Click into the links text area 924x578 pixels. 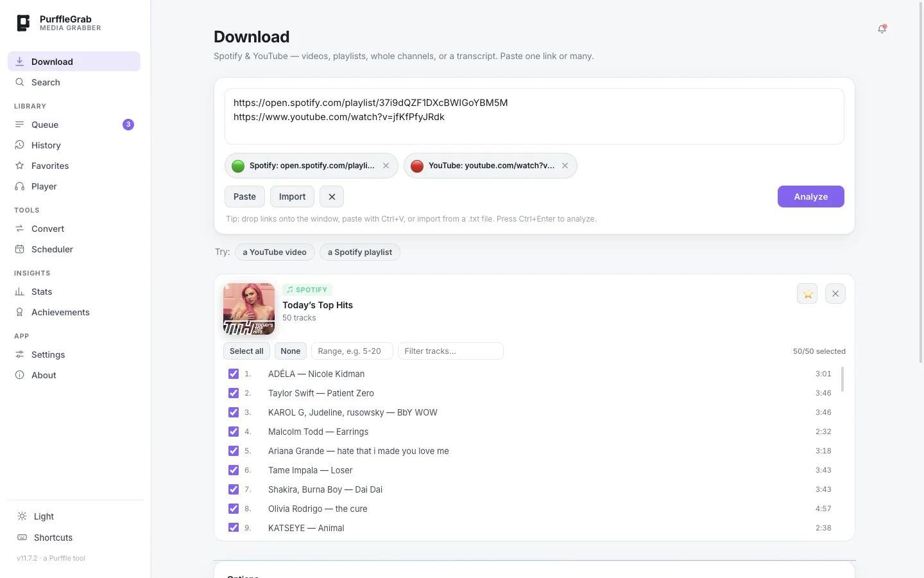[x=535, y=116]
